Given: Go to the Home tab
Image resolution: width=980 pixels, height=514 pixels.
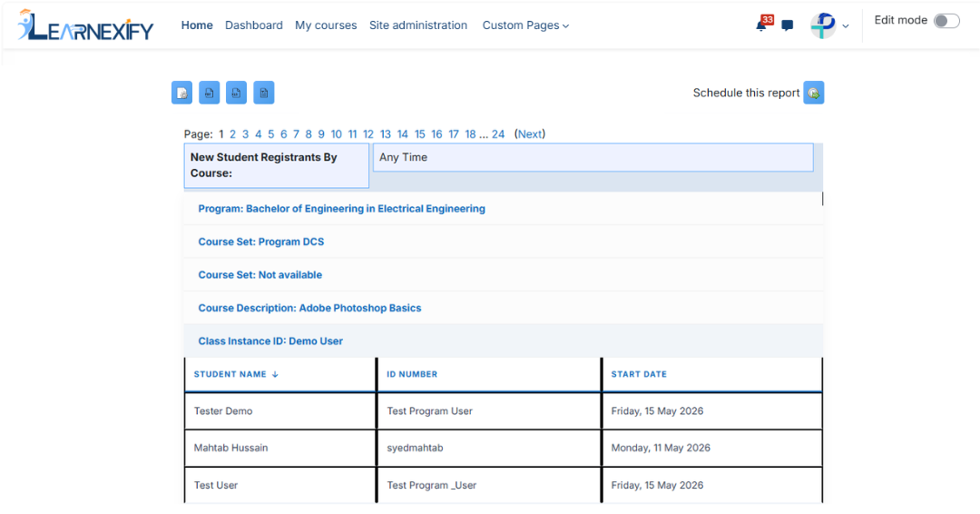Looking at the screenshot, I should point(197,25).
